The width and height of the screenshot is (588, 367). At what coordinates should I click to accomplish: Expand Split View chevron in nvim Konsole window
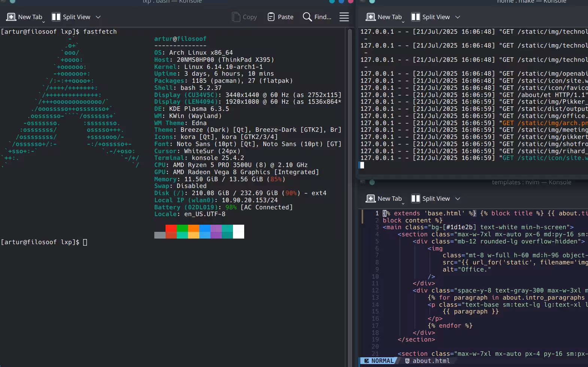click(x=458, y=198)
